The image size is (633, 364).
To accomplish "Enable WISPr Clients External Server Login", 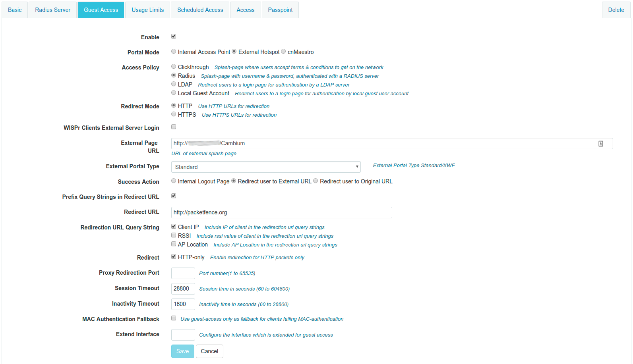I will point(174,127).
